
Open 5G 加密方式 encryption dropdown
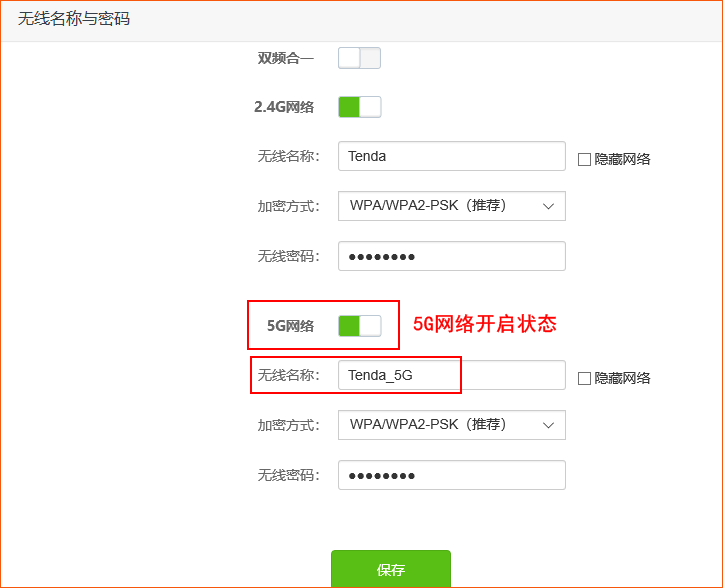452,425
